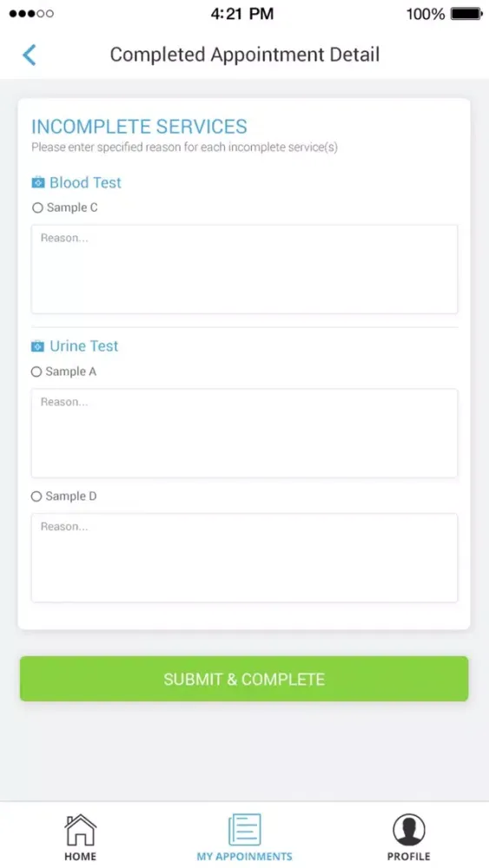Tap the battery status icon
This screenshot has height=868, width=489.
tap(466, 14)
